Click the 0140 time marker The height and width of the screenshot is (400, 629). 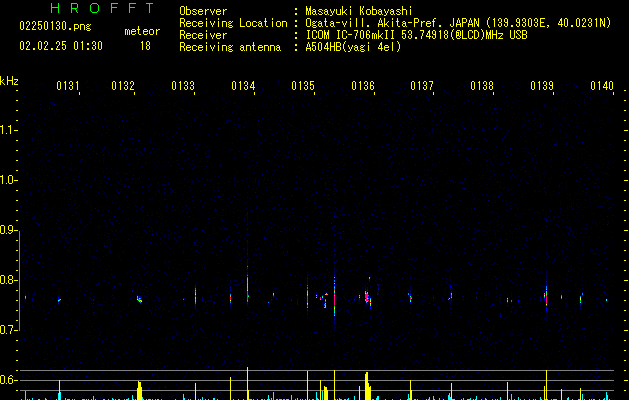(x=602, y=86)
